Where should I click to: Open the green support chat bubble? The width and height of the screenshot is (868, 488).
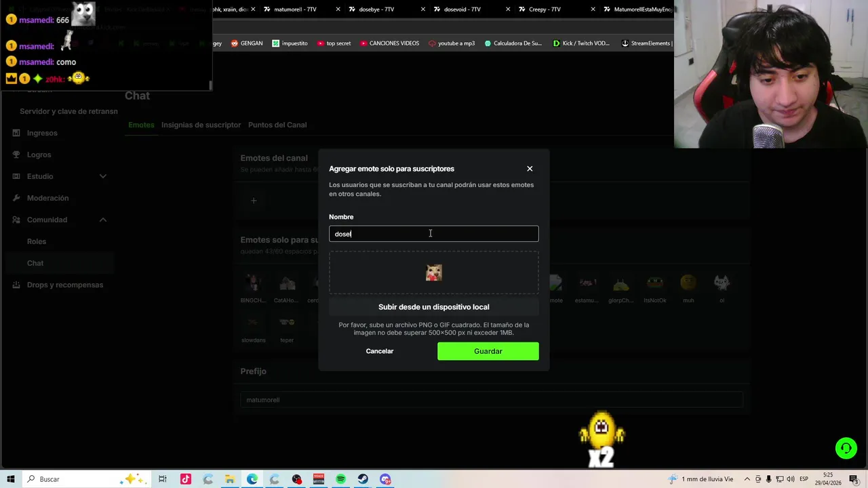(x=846, y=448)
